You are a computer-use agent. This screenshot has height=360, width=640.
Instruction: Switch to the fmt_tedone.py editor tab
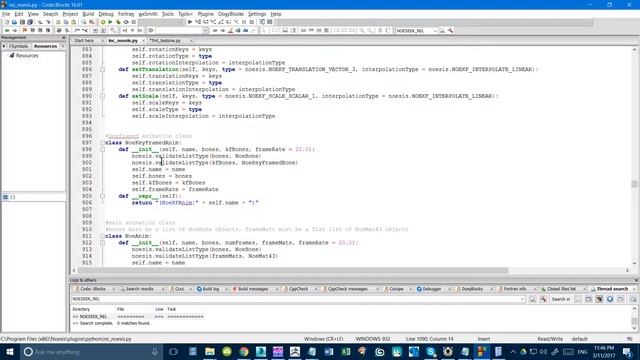[165, 41]
